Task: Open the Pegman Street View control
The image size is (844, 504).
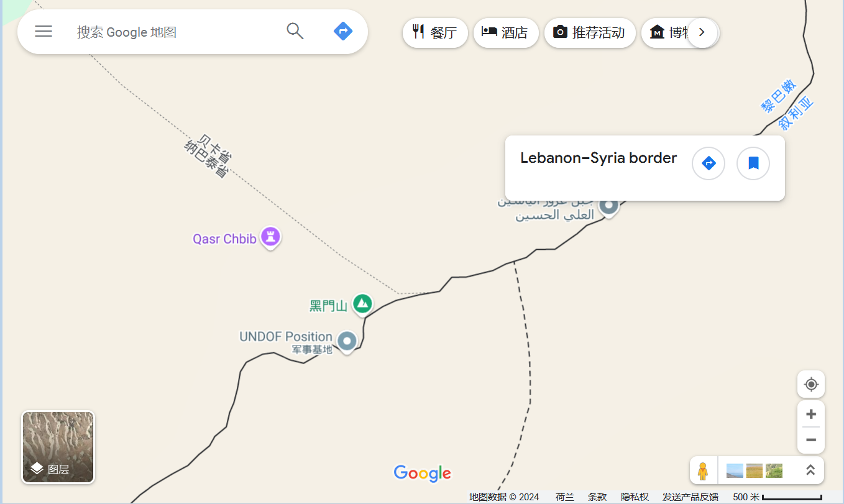Action: 703,470
